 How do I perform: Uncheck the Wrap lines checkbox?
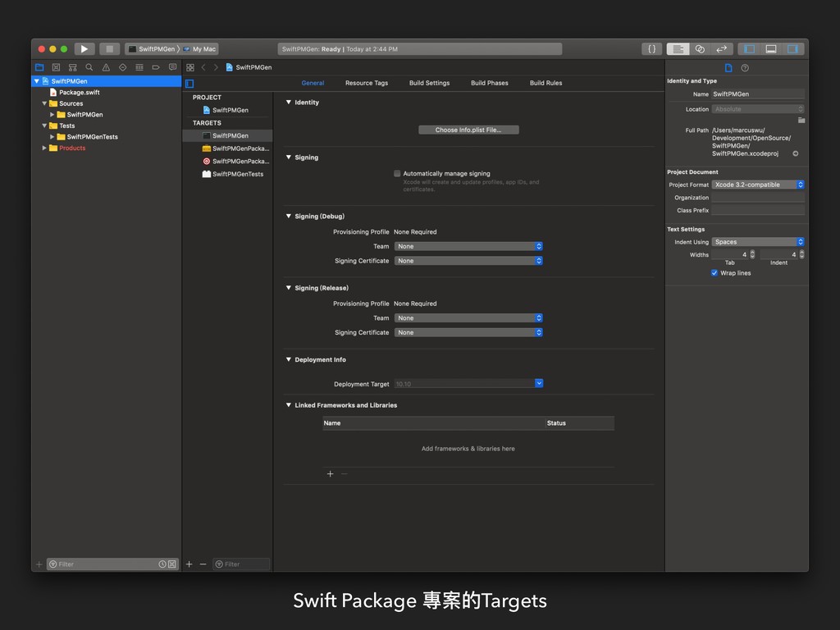(714, 273)
